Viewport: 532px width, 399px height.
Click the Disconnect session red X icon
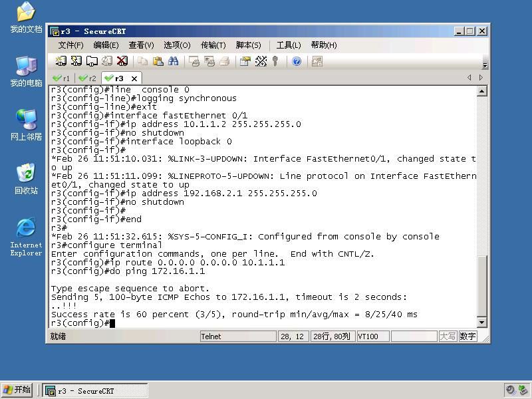click(122, 61)
